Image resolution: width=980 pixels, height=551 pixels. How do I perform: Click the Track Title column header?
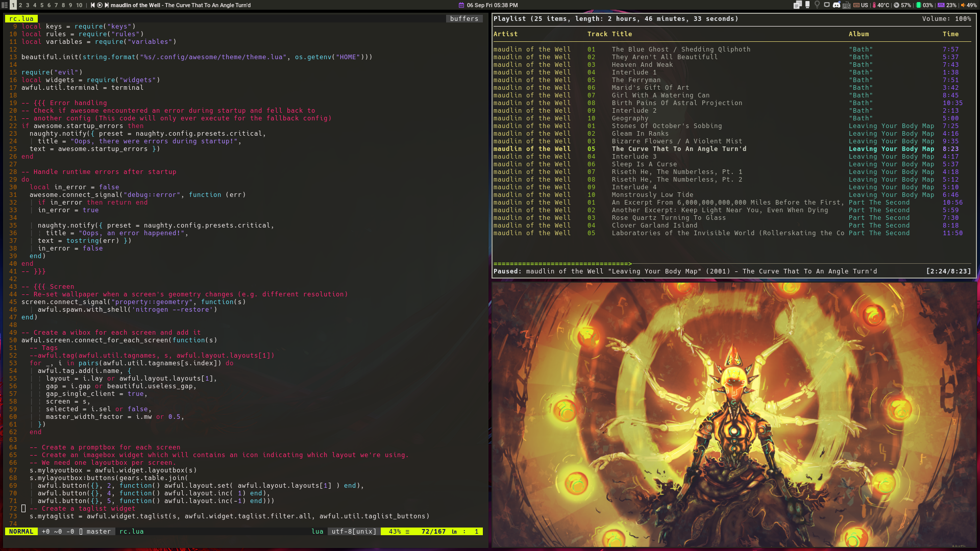[610, 34]
